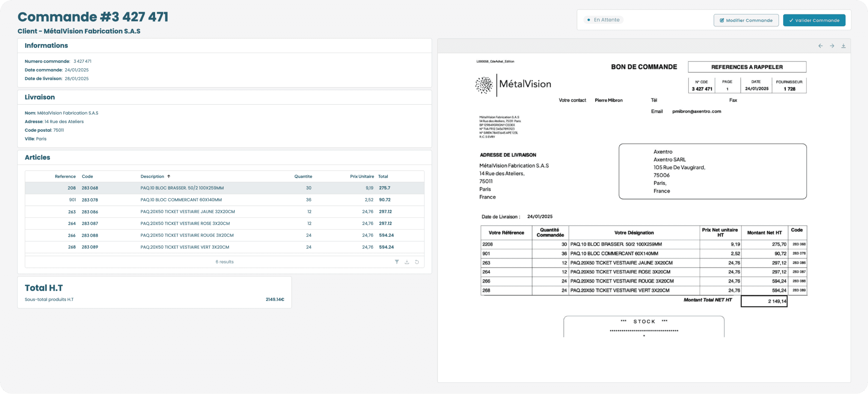Click the Total column header
This screenshot has width=868, height=394.
pyautogui.click(x=383, y=176)
